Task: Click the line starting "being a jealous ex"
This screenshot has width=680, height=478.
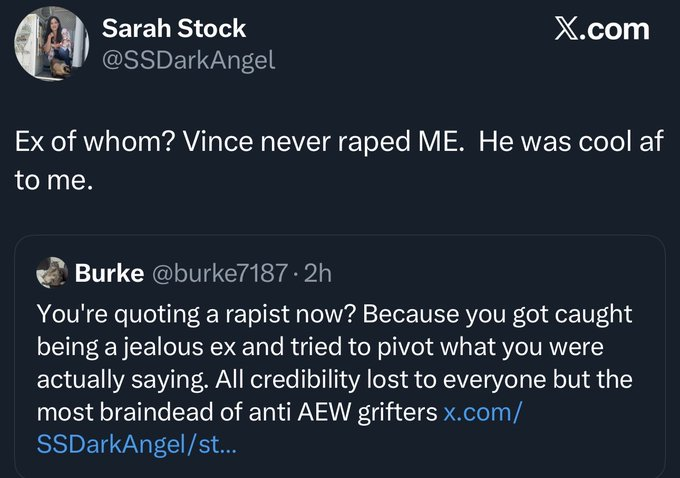Action: click(318, 346)
